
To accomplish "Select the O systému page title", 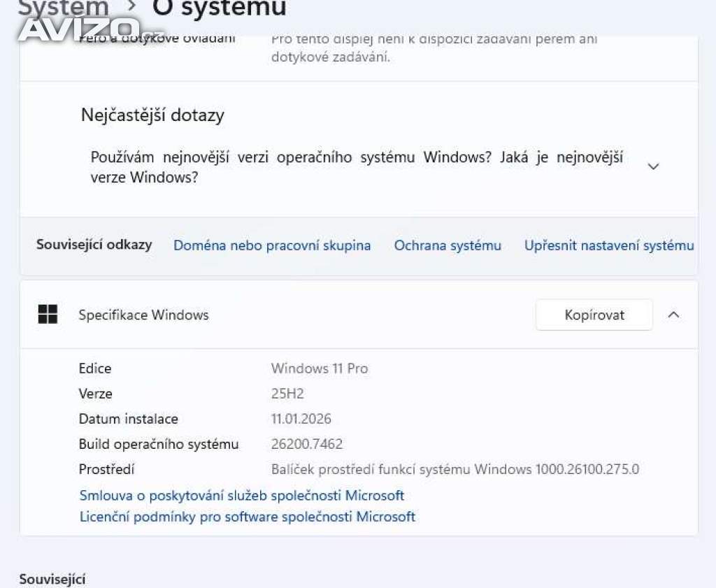I will tap(219, 8).
